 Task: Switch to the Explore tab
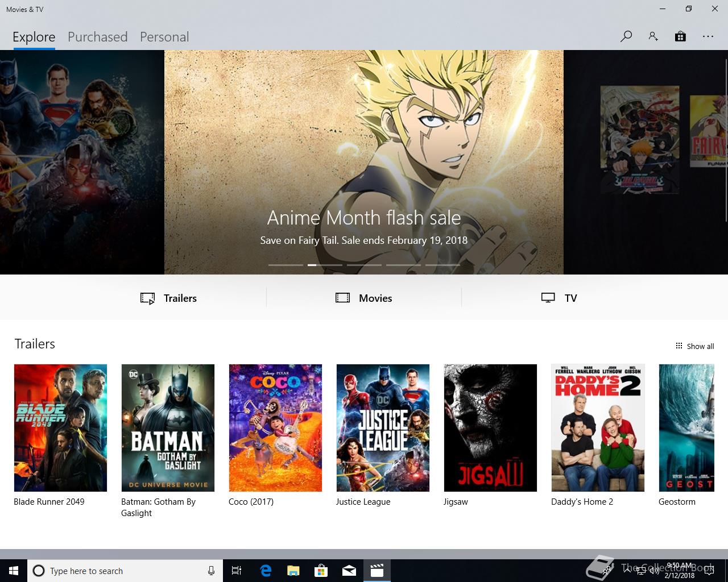[x=34, y=37]
